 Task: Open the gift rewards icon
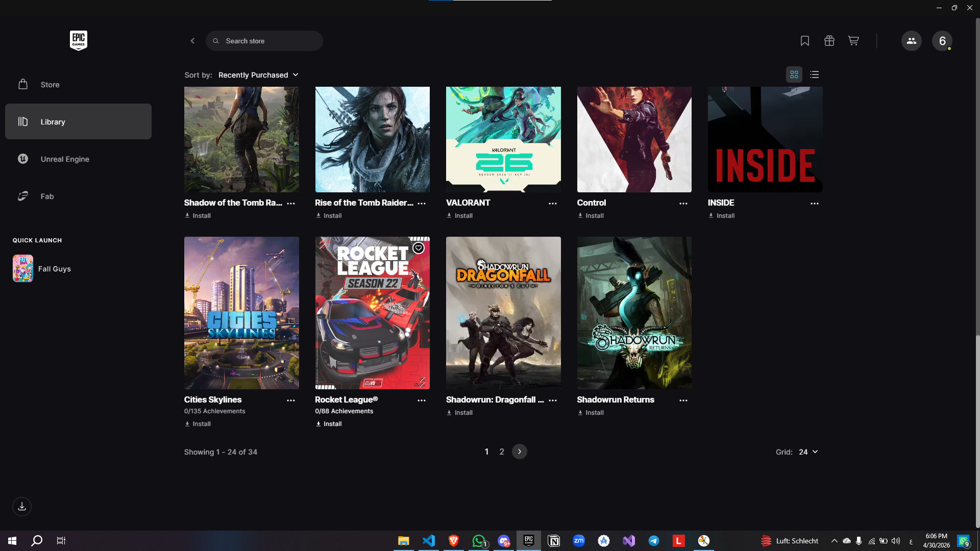coord(829,41)
